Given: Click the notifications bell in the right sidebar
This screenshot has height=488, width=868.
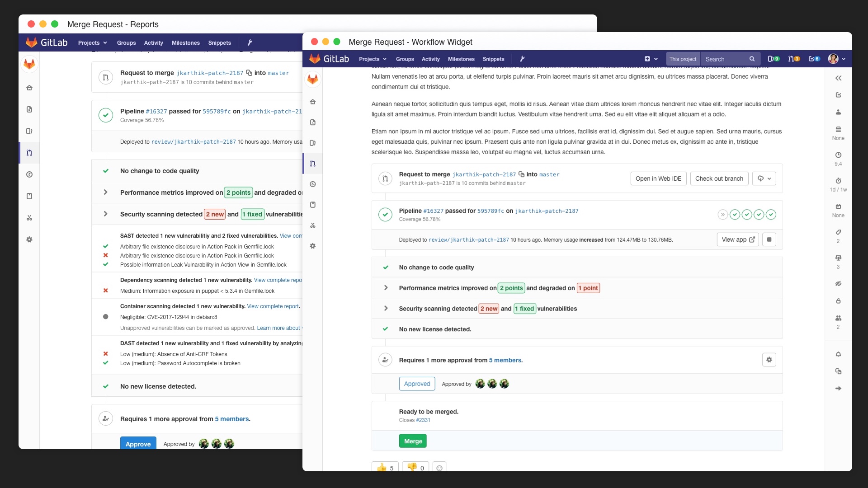Looking at the screenshot, I should 839,354.
